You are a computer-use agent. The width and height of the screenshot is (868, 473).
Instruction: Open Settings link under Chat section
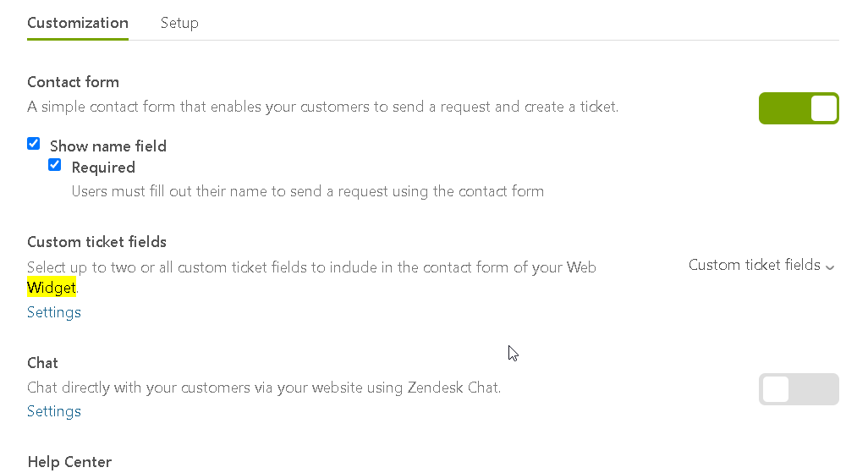click(54, 411)
